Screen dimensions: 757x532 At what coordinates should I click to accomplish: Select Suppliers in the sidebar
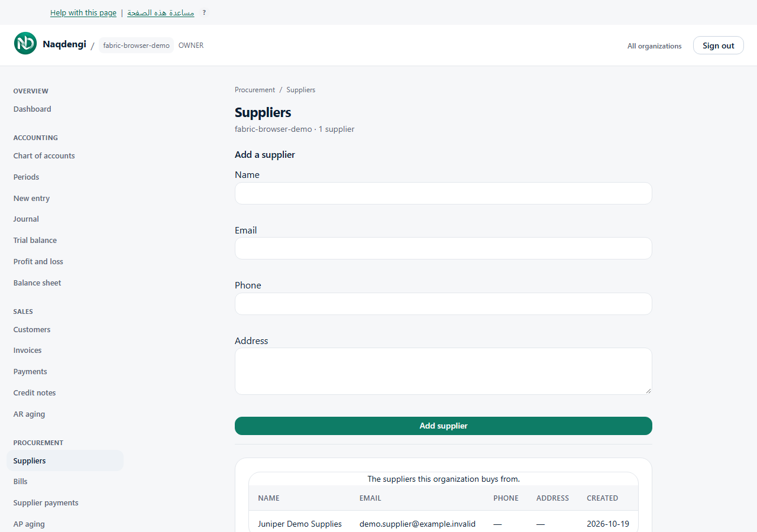tap(65, 460)
